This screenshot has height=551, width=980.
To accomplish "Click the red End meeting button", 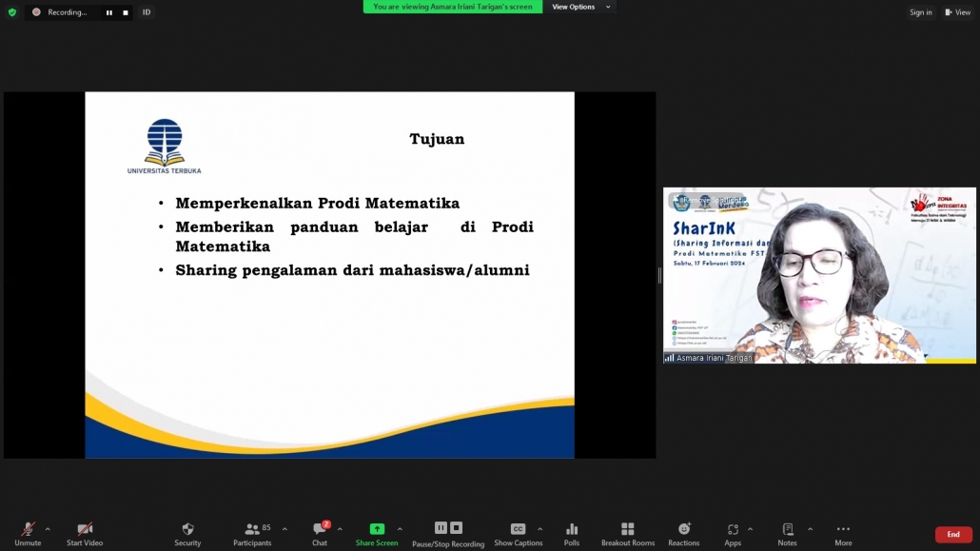I will [x=953, y=534].
